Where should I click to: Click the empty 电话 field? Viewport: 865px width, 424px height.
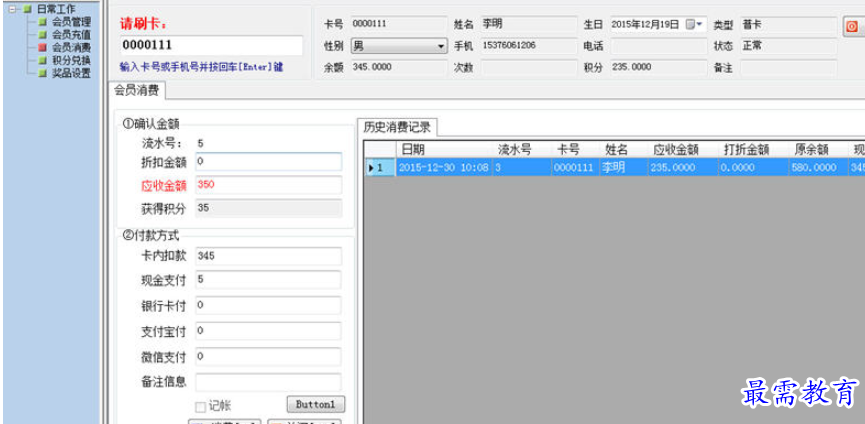tap(659, 46)
